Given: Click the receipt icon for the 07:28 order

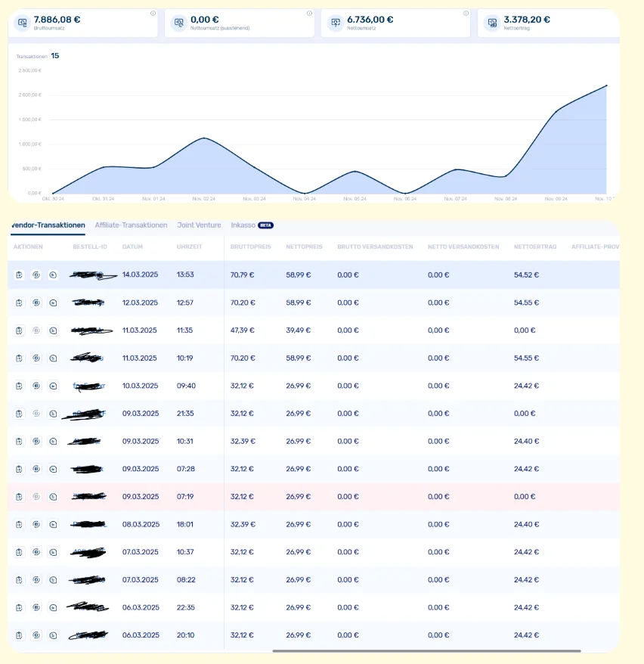Looking at the screenshot, I should click(x=53, y=469).
